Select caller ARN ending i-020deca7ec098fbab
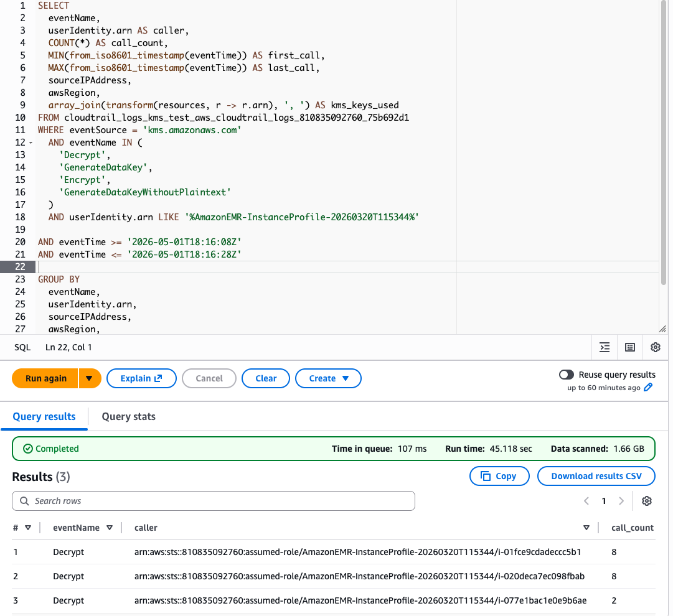 [359, 577]
